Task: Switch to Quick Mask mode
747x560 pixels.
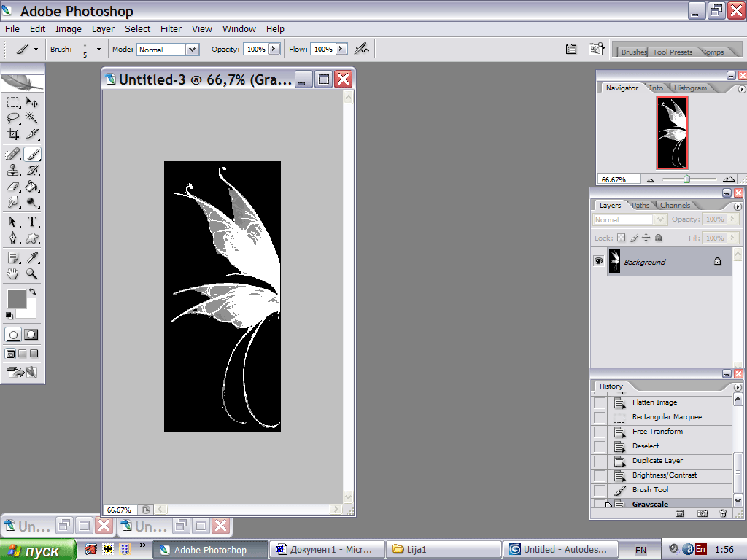Action: point(31,335)
